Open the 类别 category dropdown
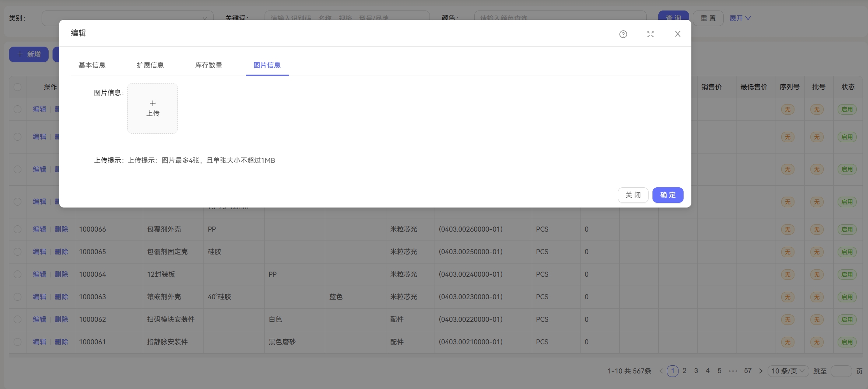This screenshot has height=389, width=868. coord(127,18)
